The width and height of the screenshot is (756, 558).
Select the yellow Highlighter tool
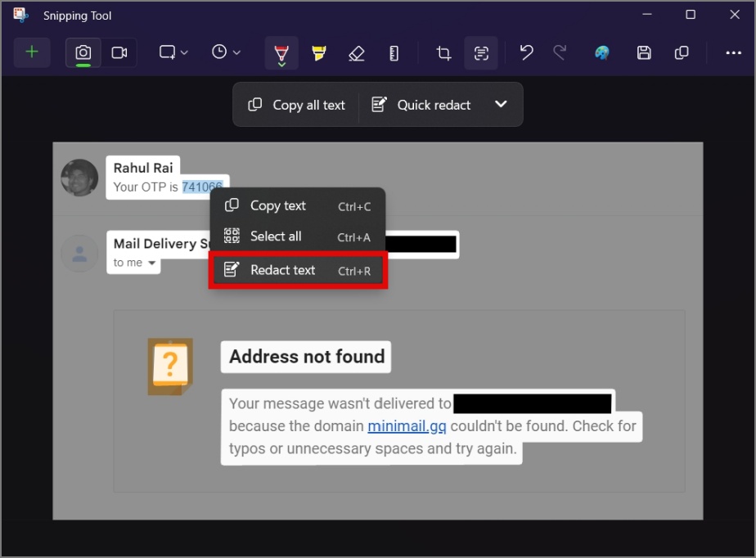point(319,52)
